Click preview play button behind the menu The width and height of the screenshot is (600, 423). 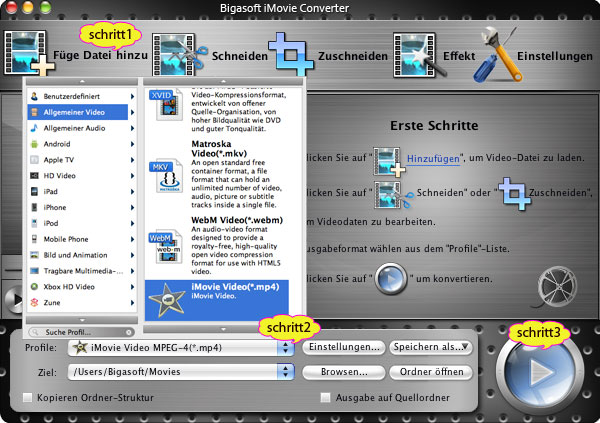(x=13, y=300)
